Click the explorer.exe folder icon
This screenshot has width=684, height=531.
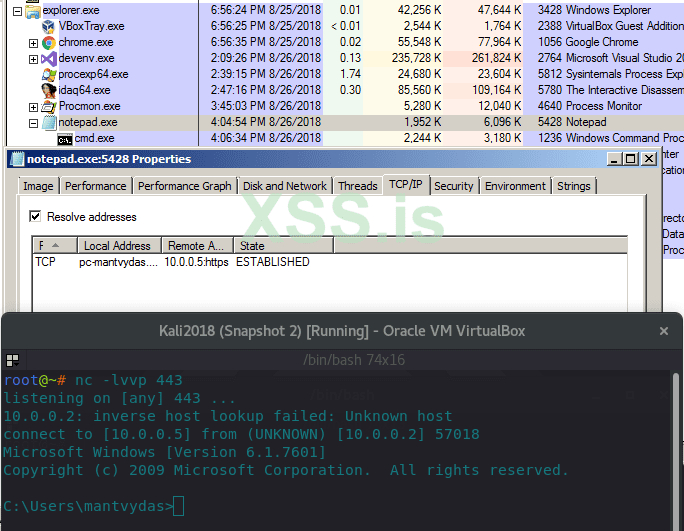click(x=33, y=11)
